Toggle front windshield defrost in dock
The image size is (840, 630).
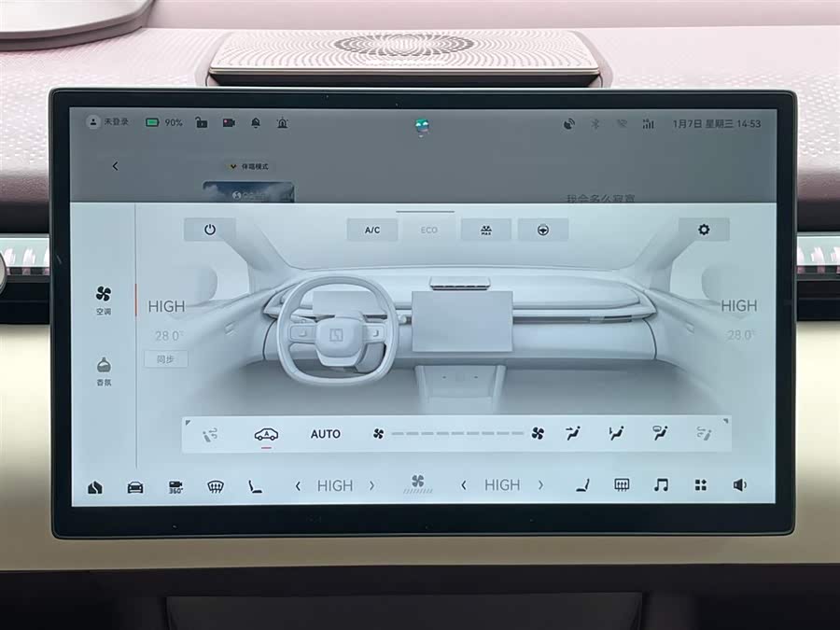tap(216, 487)
